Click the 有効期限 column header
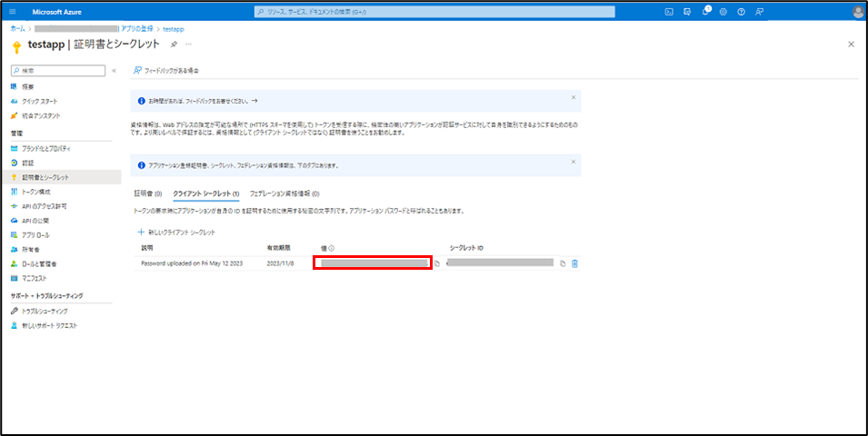 (x=278, y=249)
